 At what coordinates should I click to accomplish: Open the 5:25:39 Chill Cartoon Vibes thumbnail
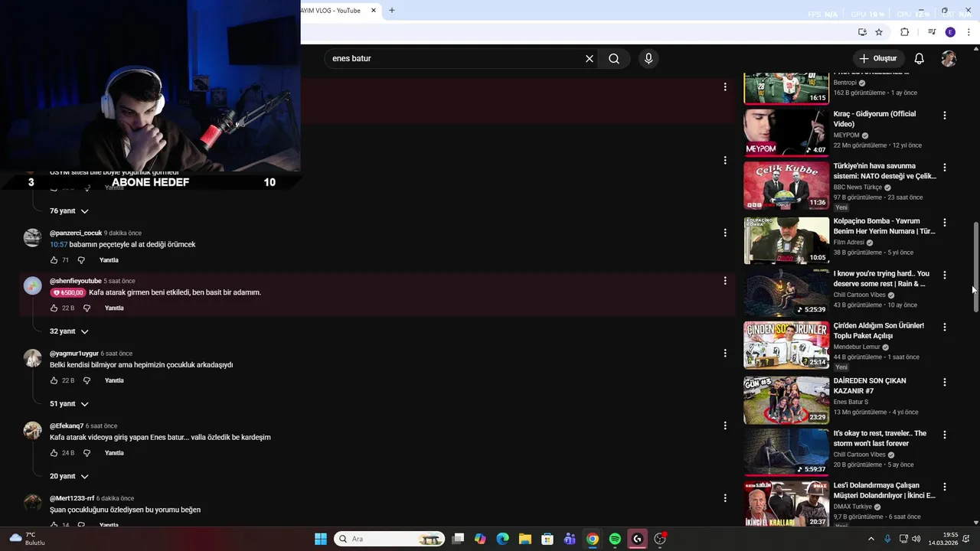(786, 292)
